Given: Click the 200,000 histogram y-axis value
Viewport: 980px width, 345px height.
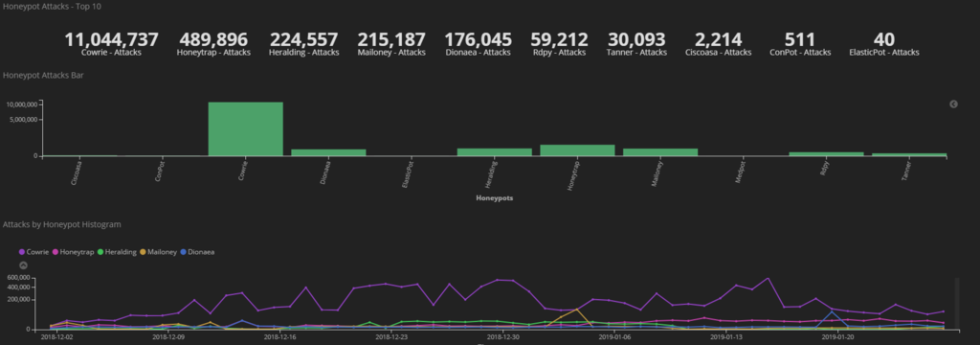Looking at the screenshot, I should coord(19,299).
